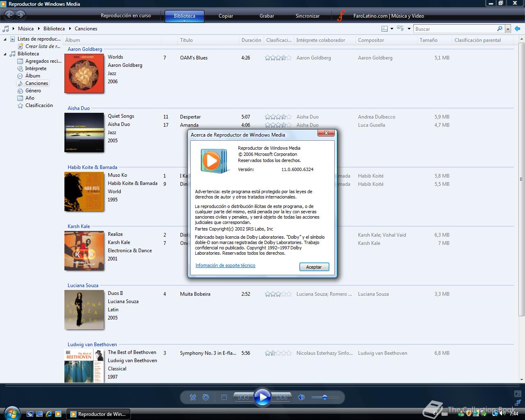
Task: Click the Worlds album cover thumbnail
Action: tap(84, 73)
